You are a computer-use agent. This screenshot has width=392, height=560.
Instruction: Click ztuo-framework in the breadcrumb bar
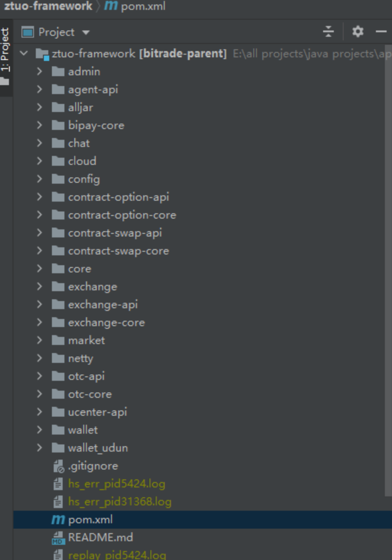coord(47,7)
